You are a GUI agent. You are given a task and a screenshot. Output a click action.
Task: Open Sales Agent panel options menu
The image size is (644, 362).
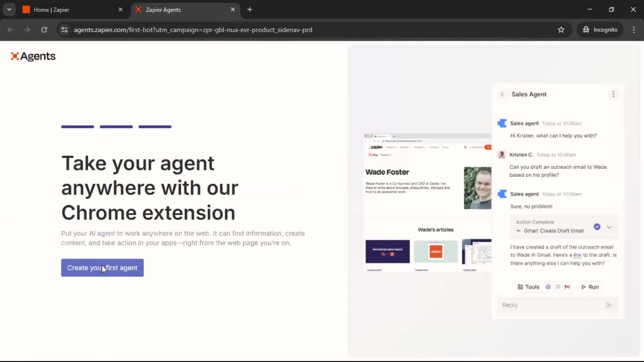click(613, 94)
